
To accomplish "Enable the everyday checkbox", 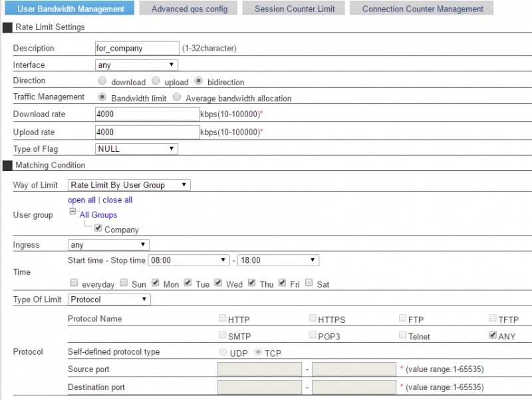I will (74, 283).
